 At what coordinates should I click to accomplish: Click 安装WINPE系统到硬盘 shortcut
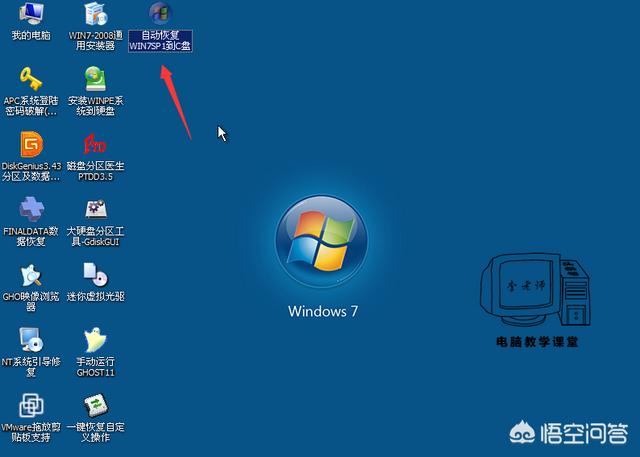click(95, 79)
